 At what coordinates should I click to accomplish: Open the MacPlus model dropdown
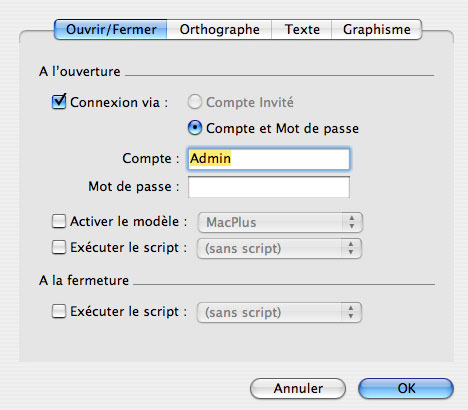pos(280,222)
